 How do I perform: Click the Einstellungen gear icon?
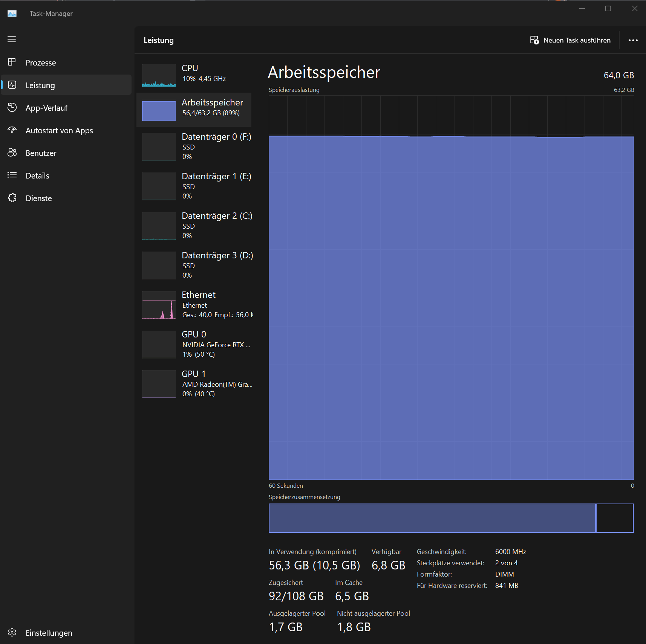pyautogui.click(x=12, y=632)
